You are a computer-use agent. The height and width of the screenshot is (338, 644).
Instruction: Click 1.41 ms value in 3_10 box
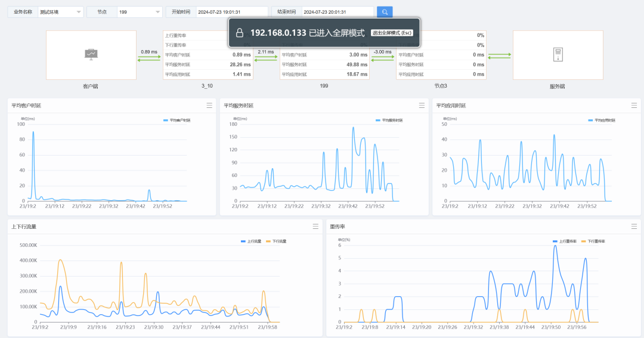(x=242, y=75)
